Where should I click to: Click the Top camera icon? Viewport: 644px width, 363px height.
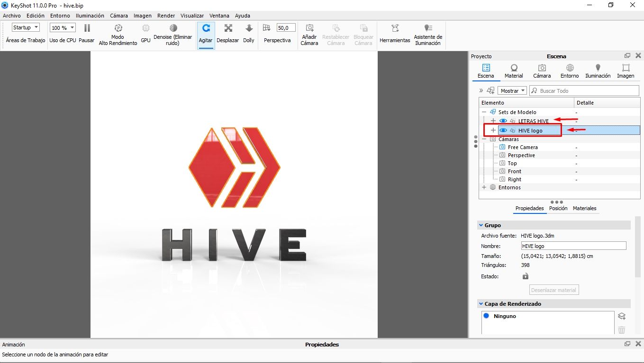pyautogui.click(x=502, y=163)
